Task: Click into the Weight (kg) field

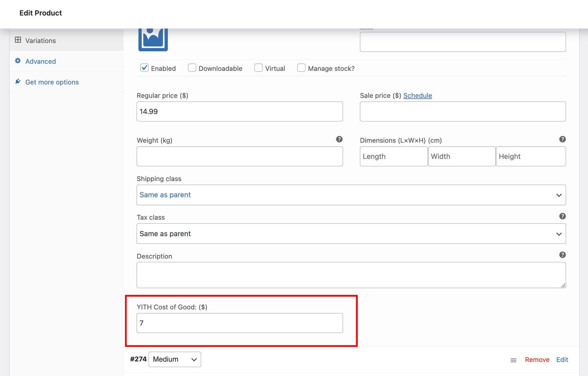Action: coord(240,156)
